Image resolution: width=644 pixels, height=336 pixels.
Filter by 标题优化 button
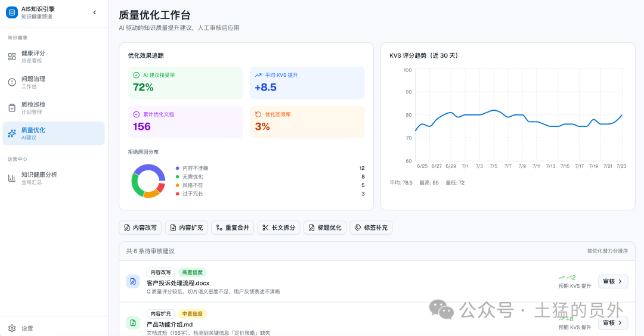click(325, 228)
